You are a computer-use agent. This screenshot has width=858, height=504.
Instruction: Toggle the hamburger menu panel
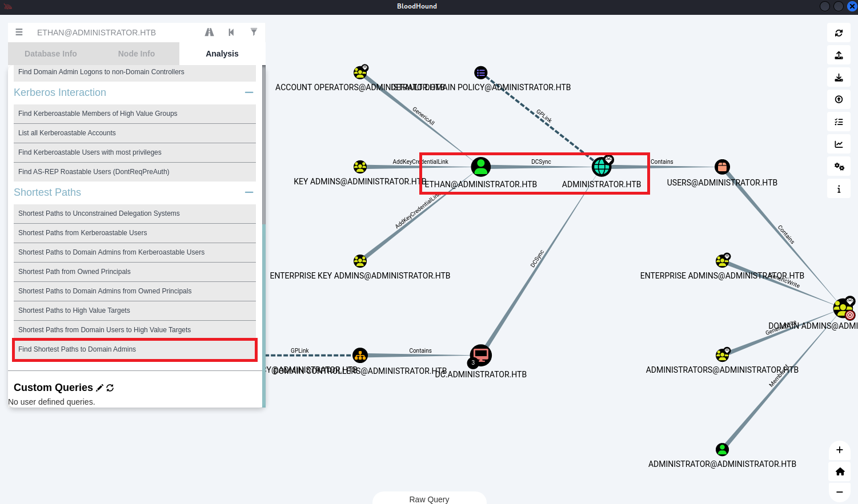19,33
